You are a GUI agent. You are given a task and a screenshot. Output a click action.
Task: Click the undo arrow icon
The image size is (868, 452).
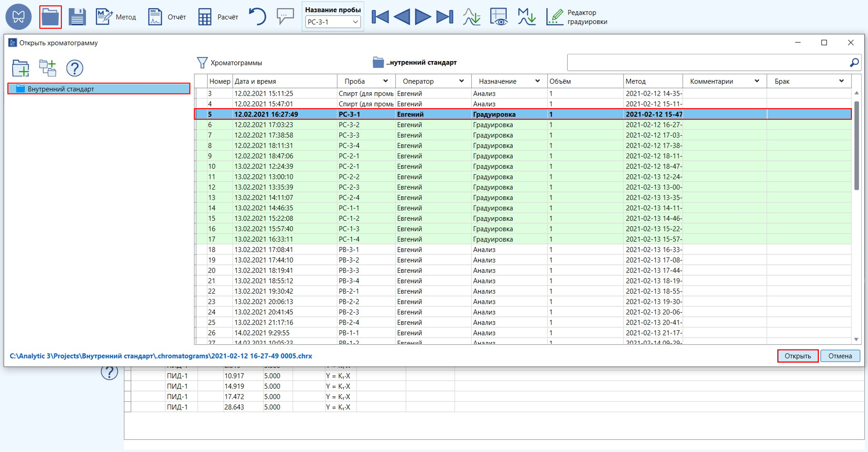coord(257,17)
